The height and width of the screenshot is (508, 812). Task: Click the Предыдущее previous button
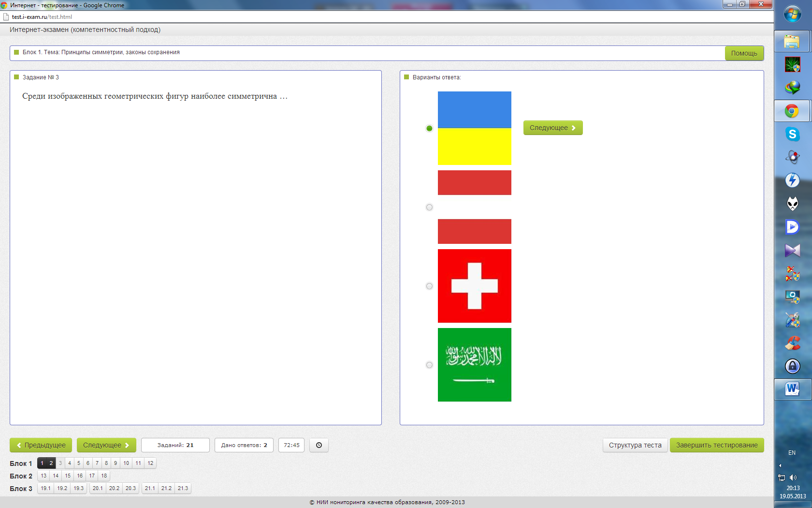[x=41, y=445]
